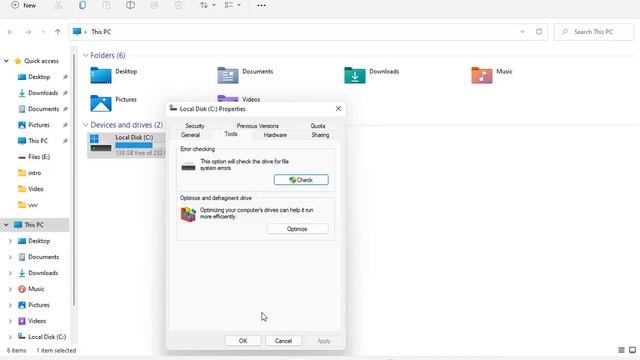The image size is (640, 360).
Task: Refresh the This PC view
Action: (x=539, y=32)
